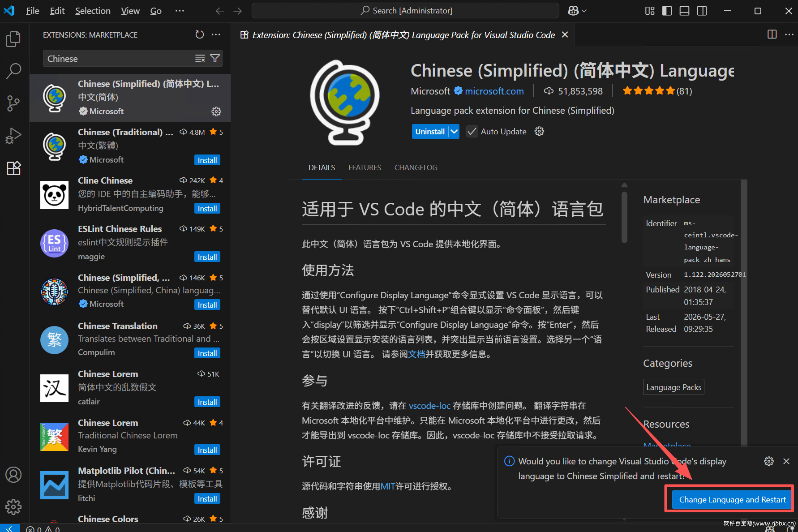Screen dimensions: 798x532
Task: Install the Matplotlib Pilot extension
Action: (207, 499)
